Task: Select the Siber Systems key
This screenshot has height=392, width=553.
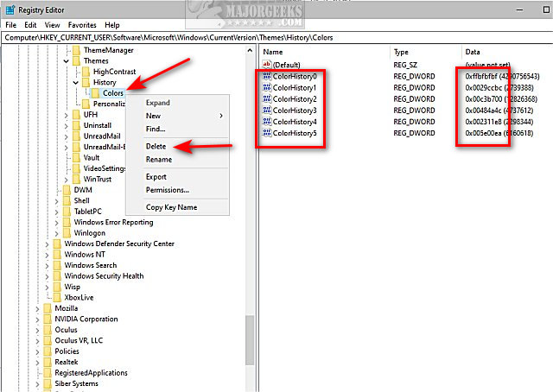Action: 76,383
